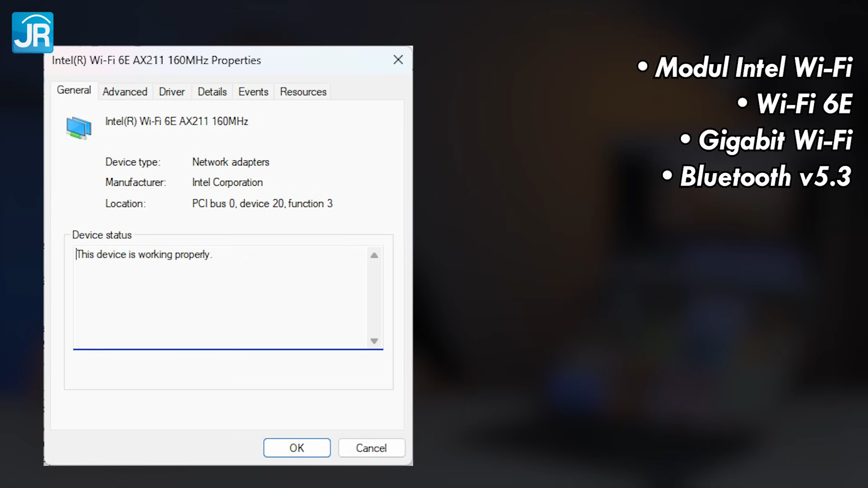This screenshot has width=868, height=488.
Task: Switch to the General tab
Action: click(74, 90)
